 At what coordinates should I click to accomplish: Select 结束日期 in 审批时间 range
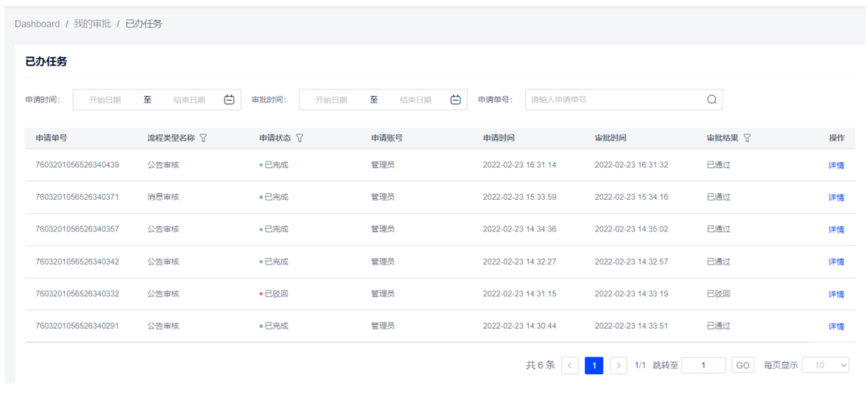coord(416,100)
